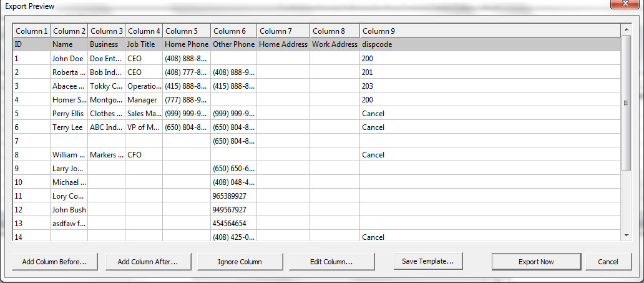Select the Column 5 header

click(187, 31)
